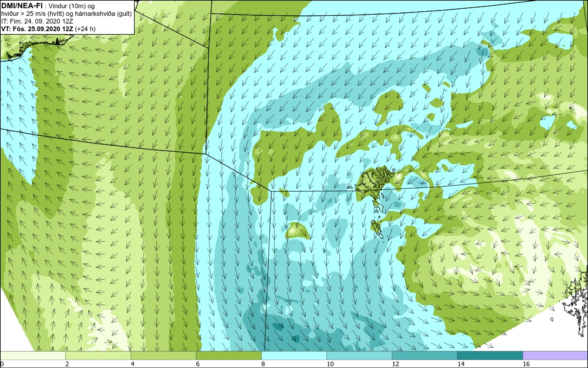The width and height of the screenshot is (588, 368).
Task: Click the scale label '12'
Action: point(396,364)
